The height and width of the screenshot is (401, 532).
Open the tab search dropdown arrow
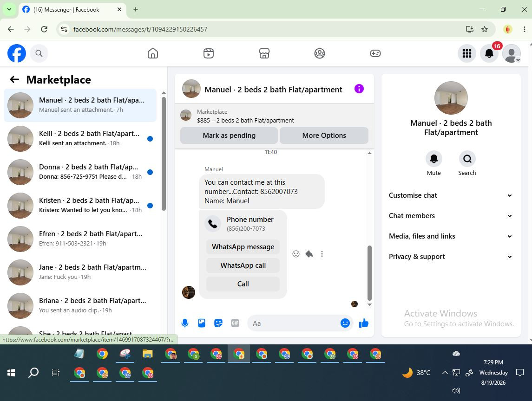coord(9,9)
